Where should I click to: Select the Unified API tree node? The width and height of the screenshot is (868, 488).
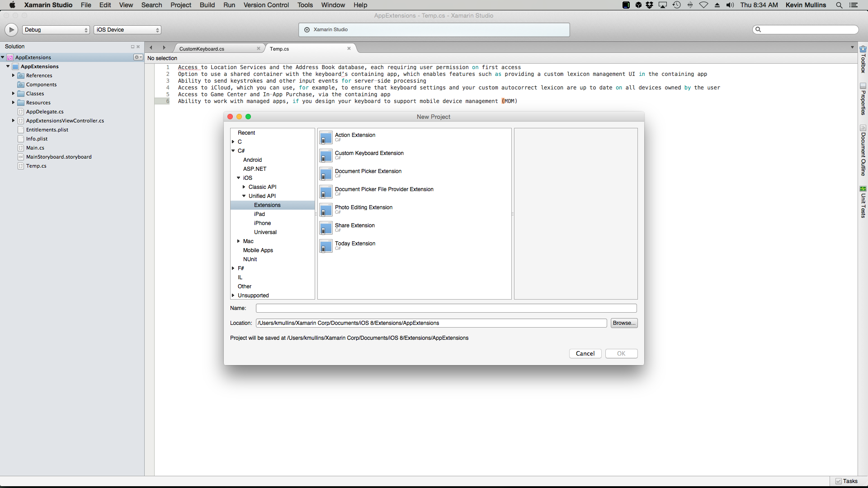[261, 196]
